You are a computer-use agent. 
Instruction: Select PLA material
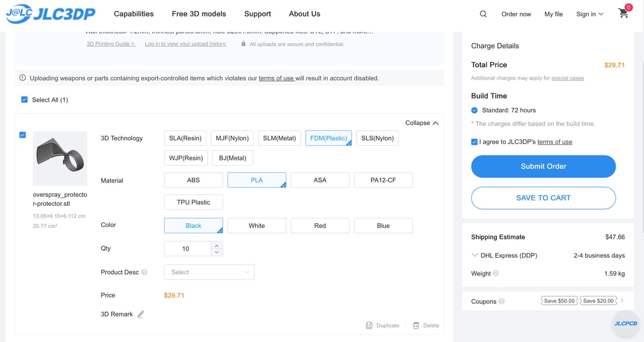[x=257, y=180]
